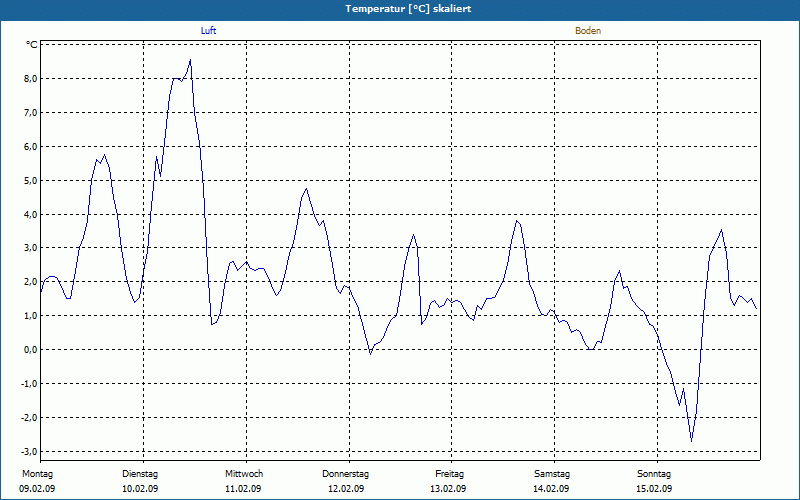Click the Samstag day label
This screenshot has width=800, height=500.
[552, 474]
